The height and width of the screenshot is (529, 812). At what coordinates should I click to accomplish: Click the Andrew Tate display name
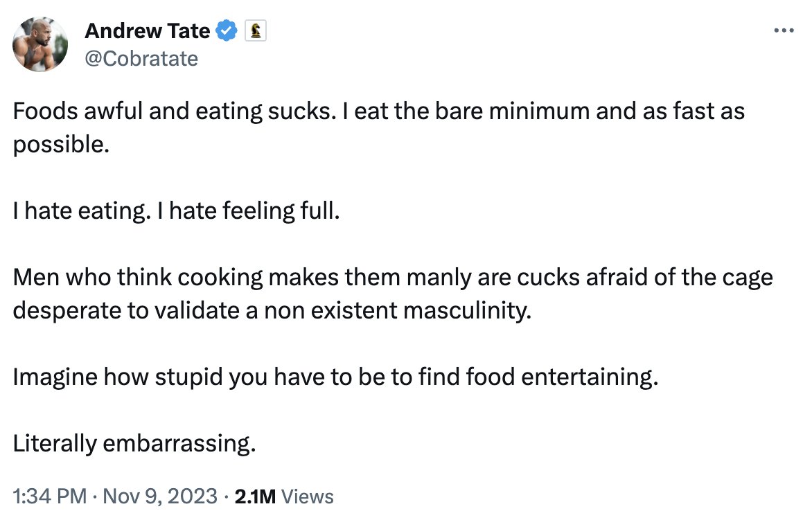(x=147, y=31)
